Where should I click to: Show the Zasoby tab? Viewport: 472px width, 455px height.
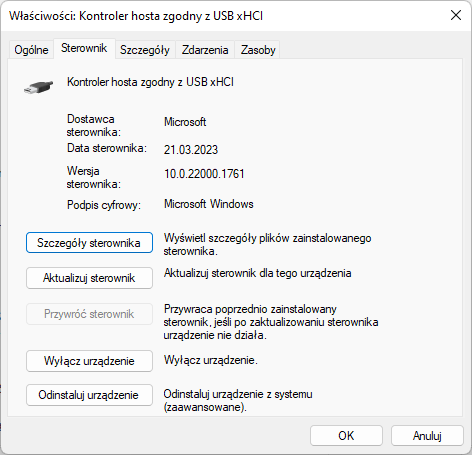click(x=258, y=50)
